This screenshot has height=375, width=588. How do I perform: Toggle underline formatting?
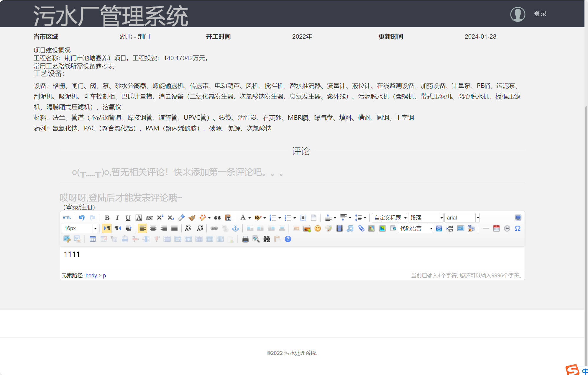point(128,217)
